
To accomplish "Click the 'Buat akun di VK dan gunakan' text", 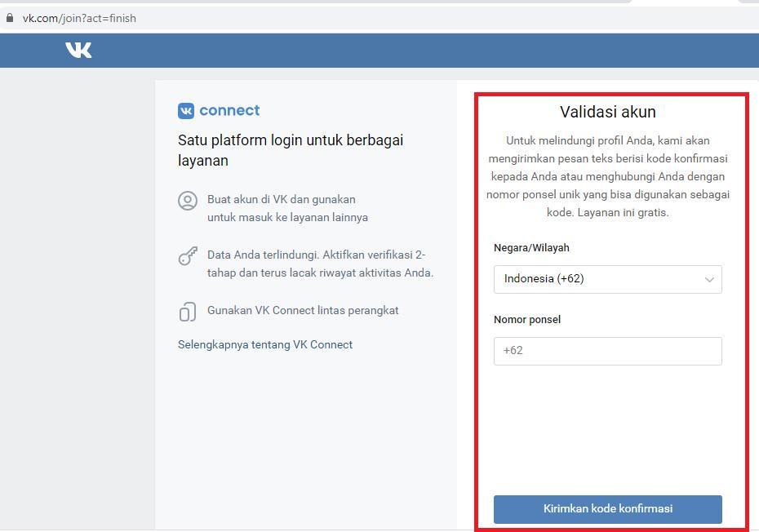I will click(282, 199).
